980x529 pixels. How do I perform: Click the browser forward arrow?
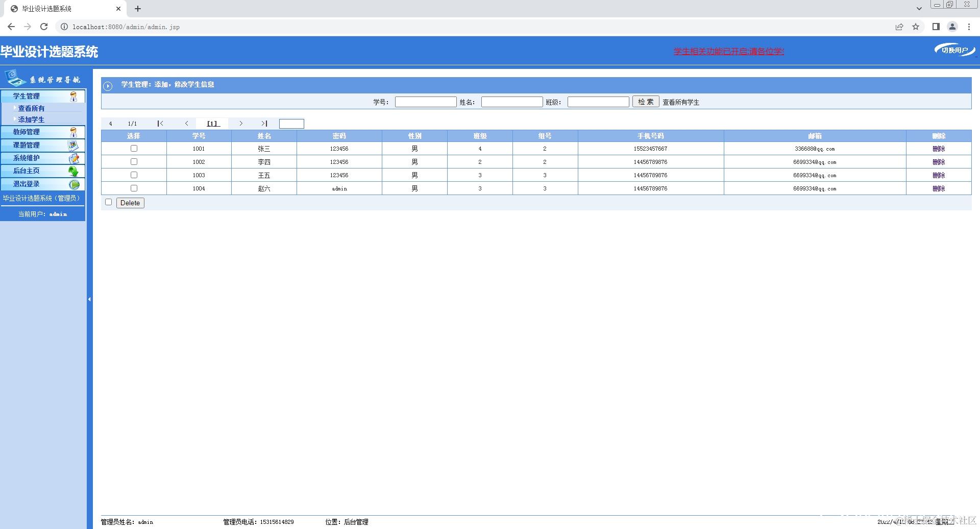[28, 27]
